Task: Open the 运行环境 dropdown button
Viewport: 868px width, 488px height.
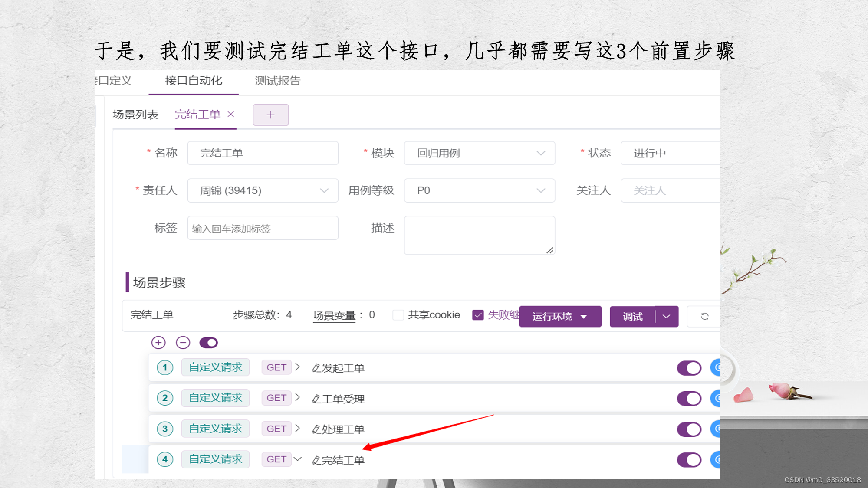Action: tap(560, 316)
